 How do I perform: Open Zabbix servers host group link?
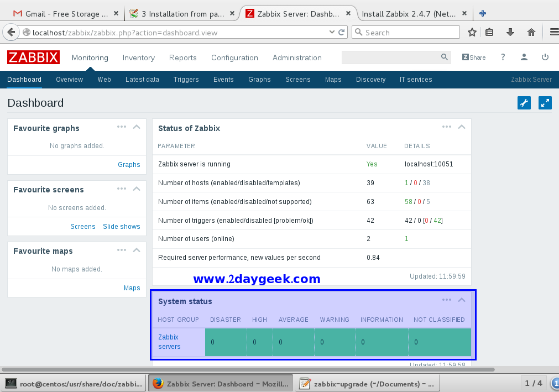pos(169,342)
